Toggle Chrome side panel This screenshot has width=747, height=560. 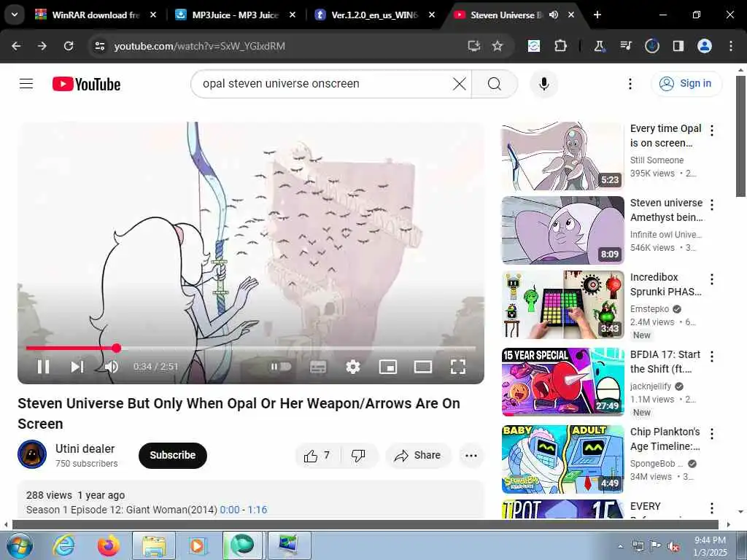(678, 46)
